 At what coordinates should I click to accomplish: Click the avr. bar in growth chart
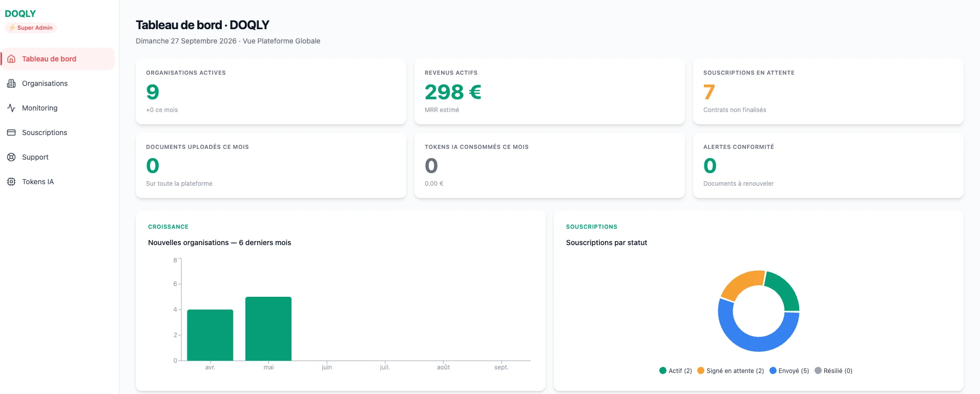click(x=210, y=335)
